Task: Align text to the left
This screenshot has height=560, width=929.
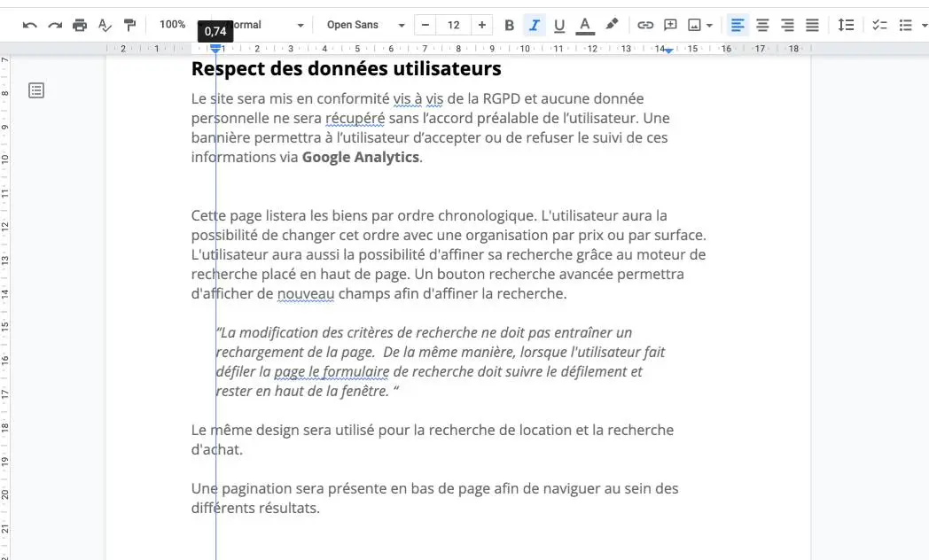Action: point(738,25)
